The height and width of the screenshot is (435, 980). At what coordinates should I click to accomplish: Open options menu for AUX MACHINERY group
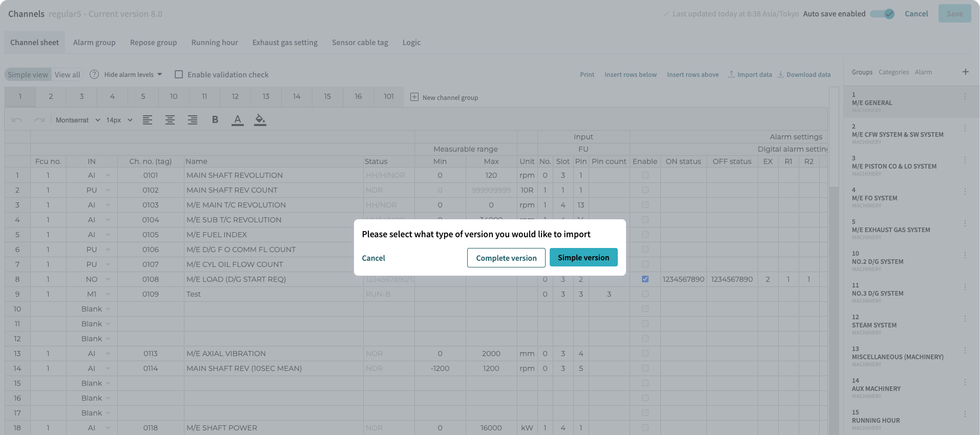965,382
